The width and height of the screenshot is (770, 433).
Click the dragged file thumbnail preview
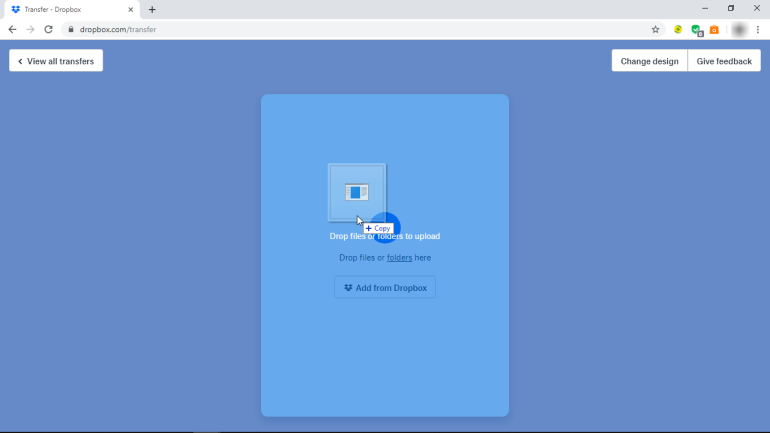click(357, 192)
